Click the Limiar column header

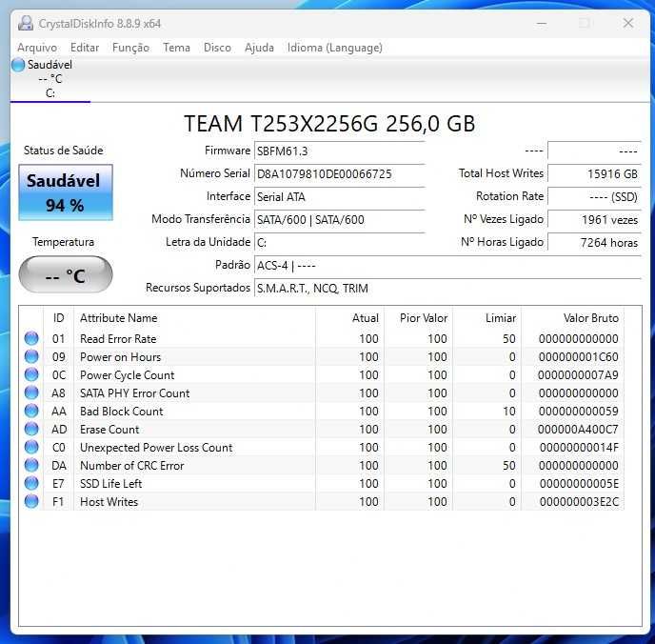pos(486,318)
